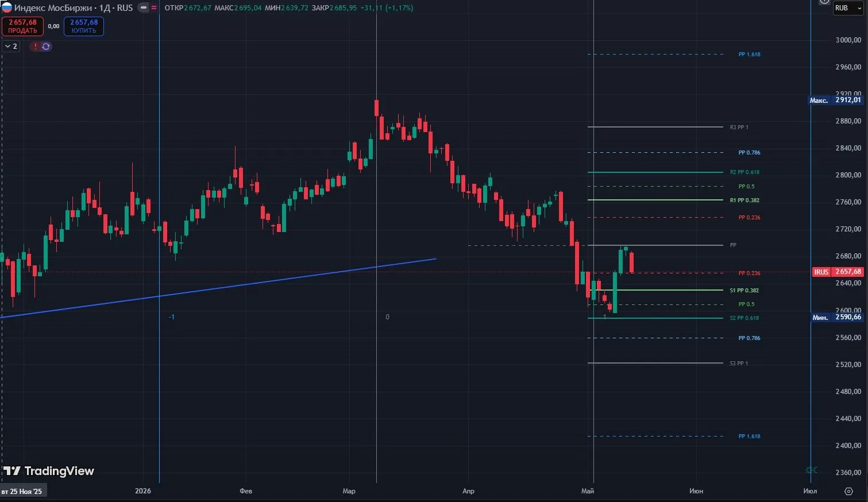Click the ОТКР open value 2672,67
Viewport: 868px width, 502px height.
point(198,8)
